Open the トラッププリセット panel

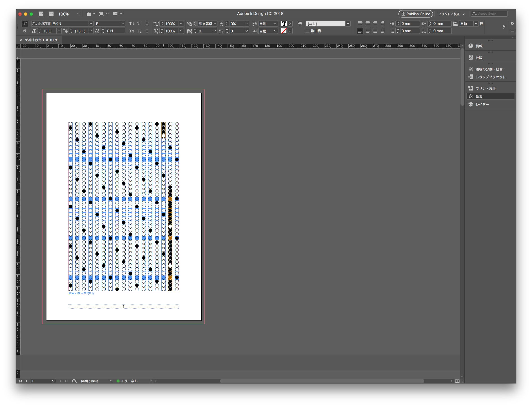pos(490,77)
